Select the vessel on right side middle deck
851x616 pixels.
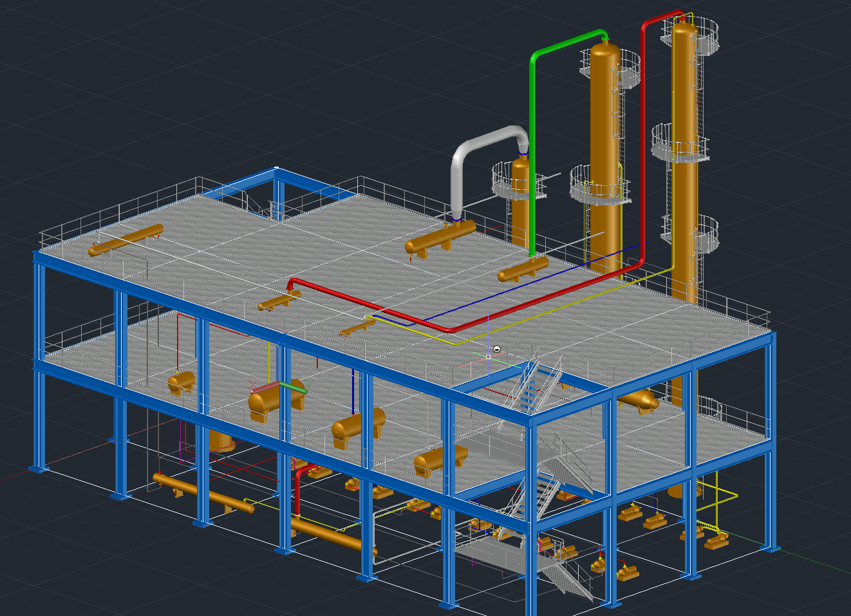click(637, 400)
